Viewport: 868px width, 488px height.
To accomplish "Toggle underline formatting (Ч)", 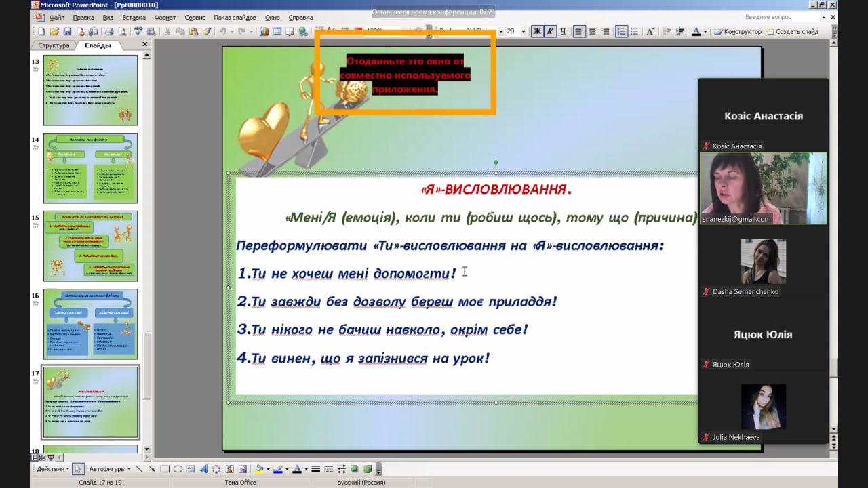I will (563, 31).
